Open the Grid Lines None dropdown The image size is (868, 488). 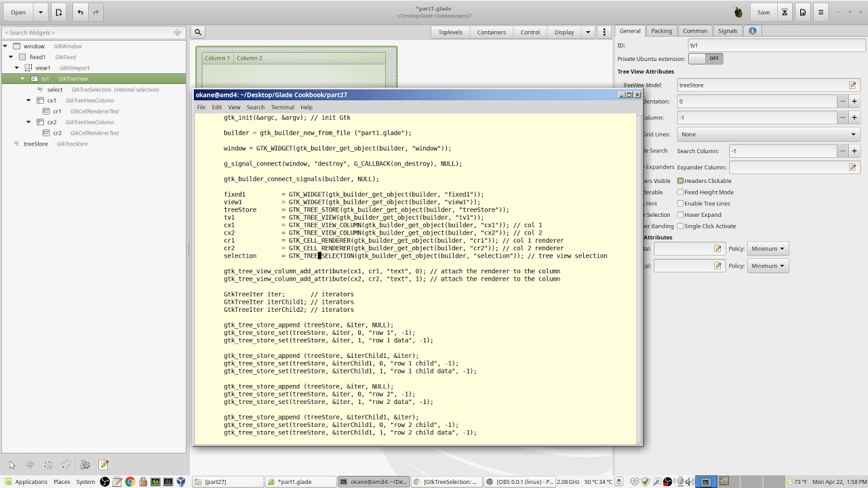[769, 134]
